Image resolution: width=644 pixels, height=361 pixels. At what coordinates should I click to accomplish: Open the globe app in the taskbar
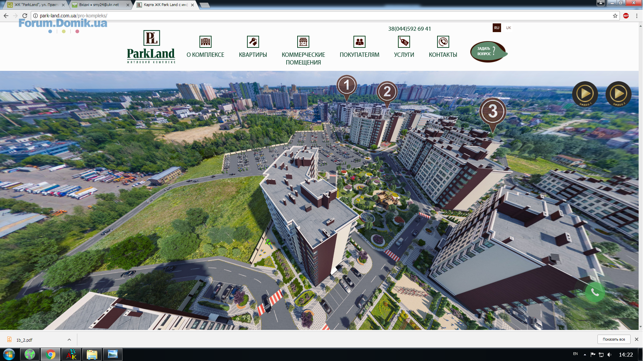pos(30,354)
